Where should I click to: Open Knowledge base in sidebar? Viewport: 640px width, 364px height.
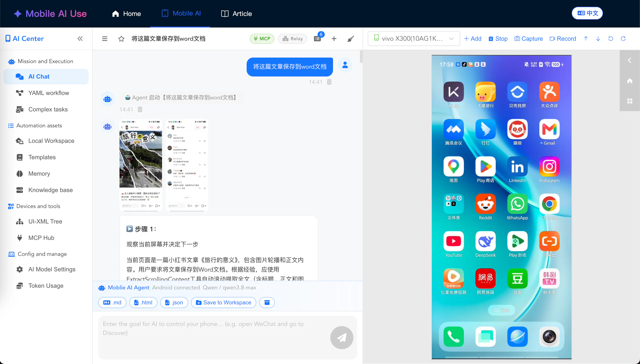coord(46,190)
